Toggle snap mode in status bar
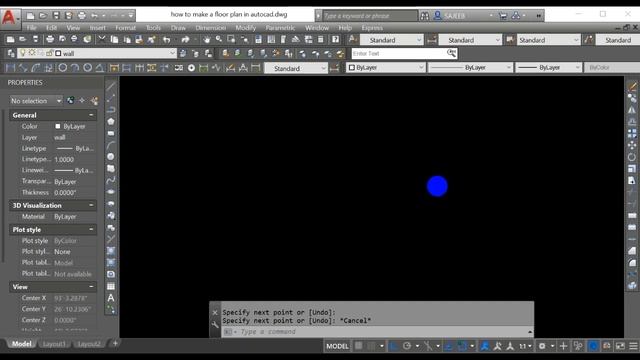This screenshot has height=360, width=640. [x=371, y=346]
